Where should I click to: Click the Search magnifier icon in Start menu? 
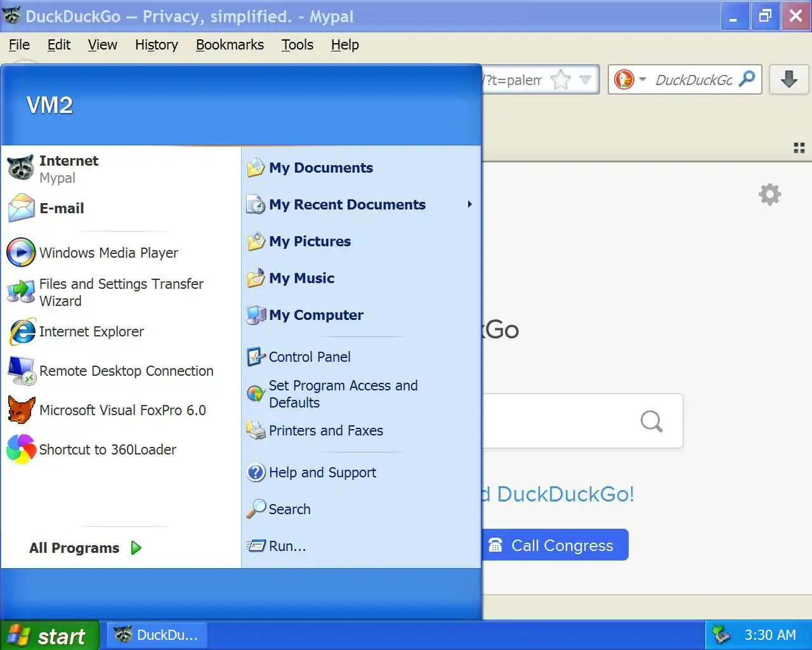tap(256, 509)
